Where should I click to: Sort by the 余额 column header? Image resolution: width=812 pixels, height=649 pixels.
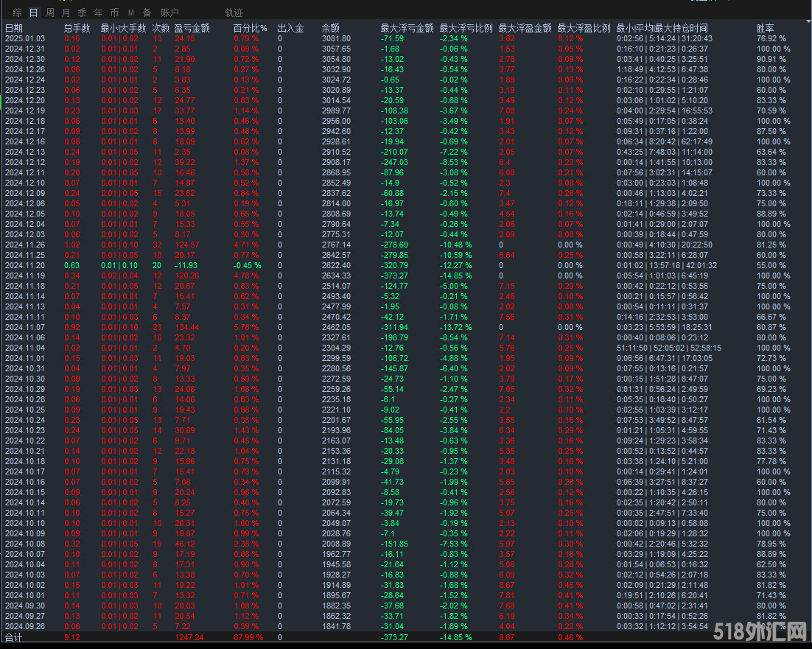[331, 28]
